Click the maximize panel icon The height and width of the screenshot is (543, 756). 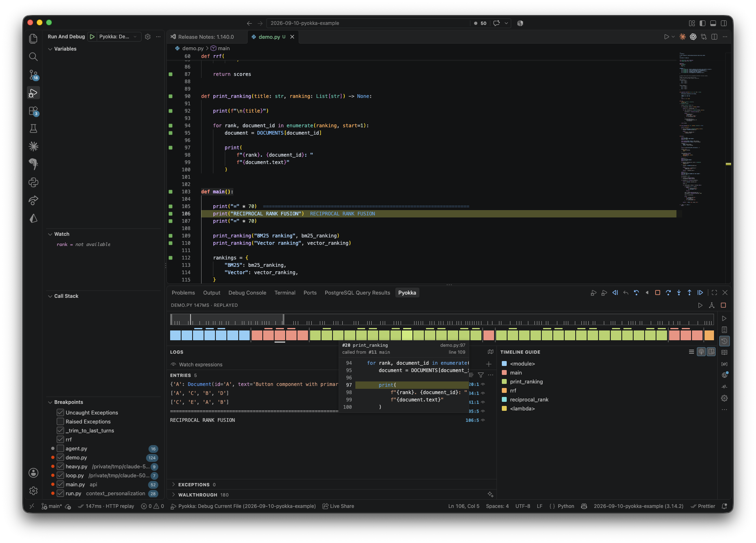pos(714,293)
